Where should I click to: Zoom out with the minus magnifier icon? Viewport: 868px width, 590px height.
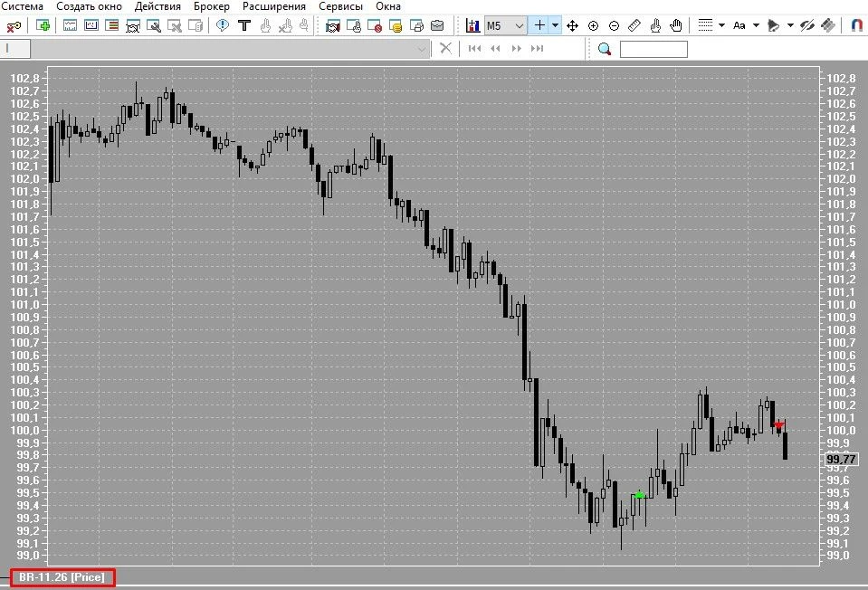[614, 25]
